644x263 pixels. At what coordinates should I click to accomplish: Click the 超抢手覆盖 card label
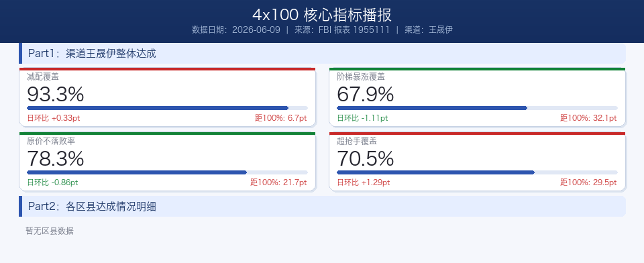356,141
